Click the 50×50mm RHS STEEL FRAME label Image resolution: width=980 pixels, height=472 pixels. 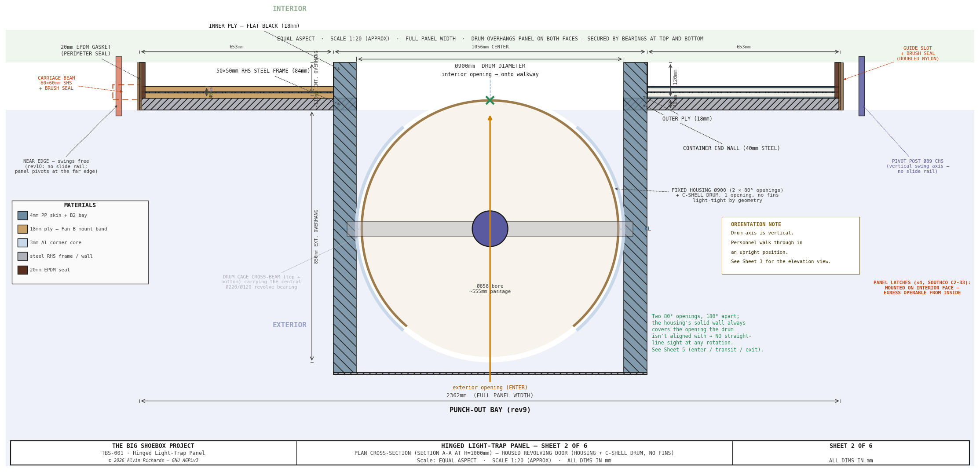click(x=263, y=71)
